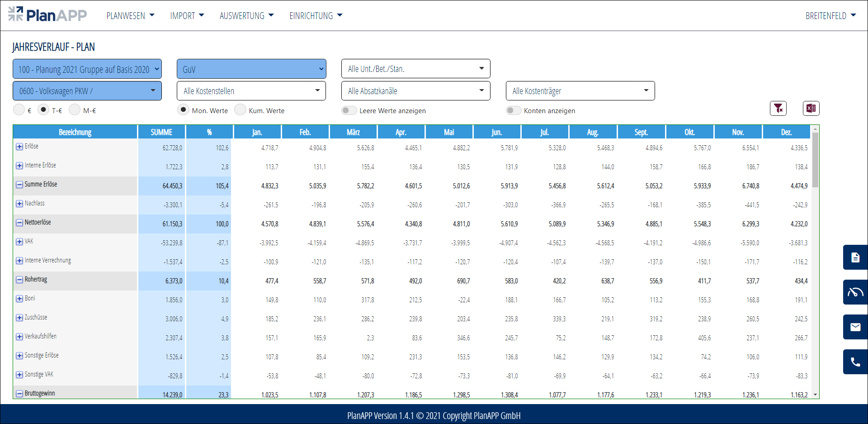868x424 pixels.
Task: Turn on Konten anzeigen switch
Action: [x=514, y=110]
